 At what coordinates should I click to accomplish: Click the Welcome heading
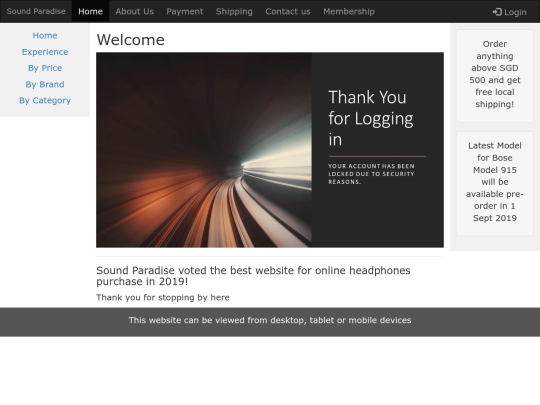click(131, 40)
